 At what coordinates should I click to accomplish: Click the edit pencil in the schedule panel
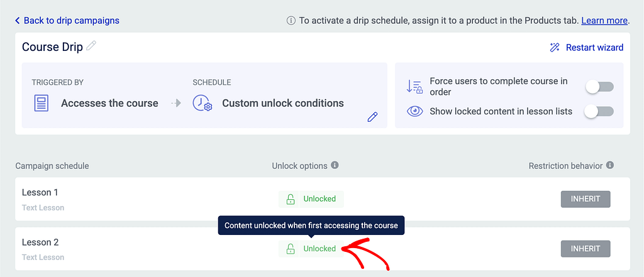[372, 117]
